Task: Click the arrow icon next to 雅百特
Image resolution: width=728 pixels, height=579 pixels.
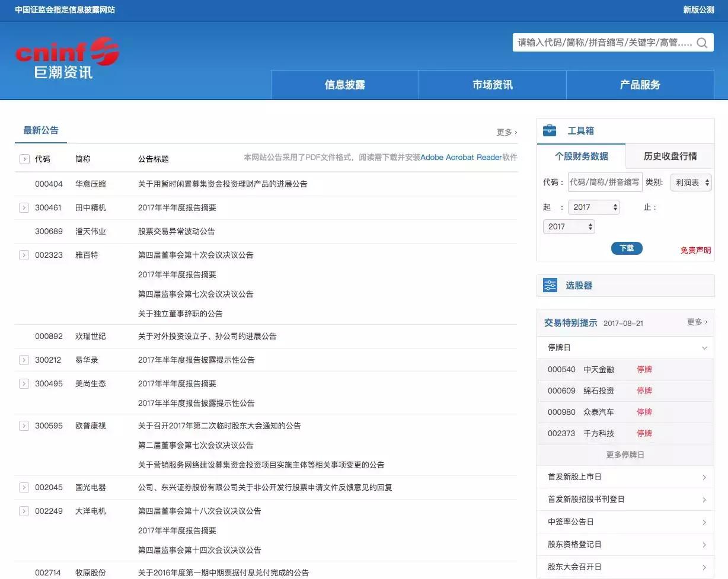Action: point(24,254)
